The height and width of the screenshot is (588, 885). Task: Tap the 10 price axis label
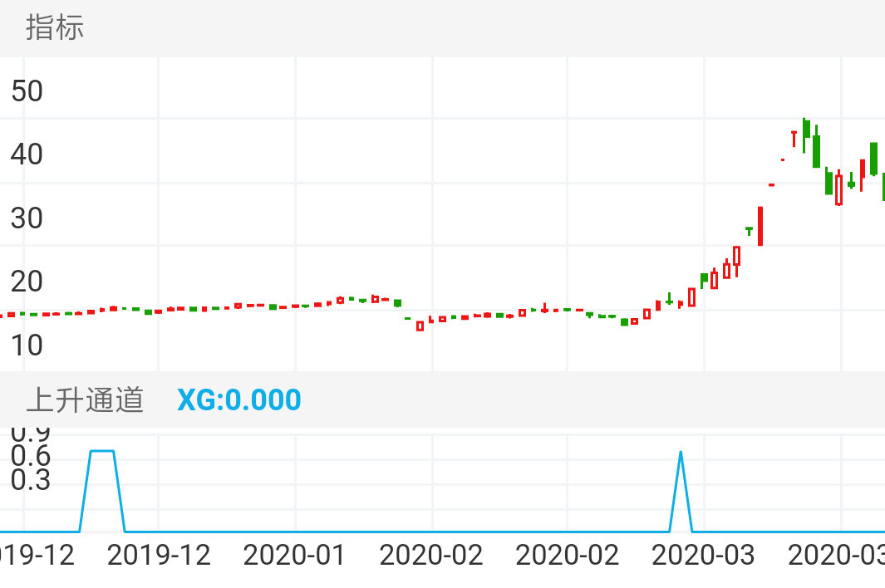point(27,345)
